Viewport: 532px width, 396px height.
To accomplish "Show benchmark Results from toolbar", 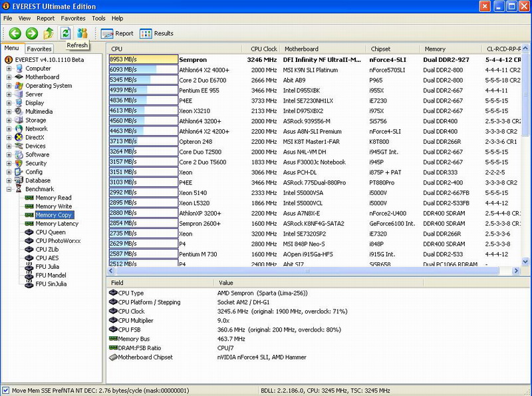I will (x=157, y=33).
